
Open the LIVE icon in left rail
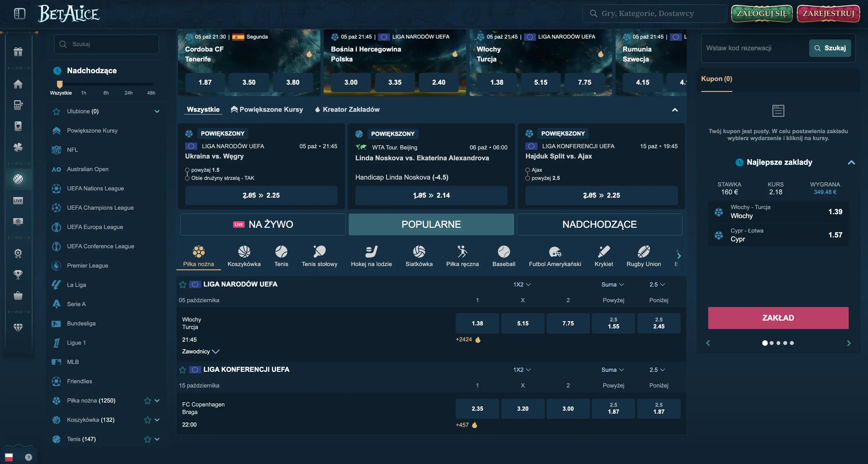[x=18, y=200]
